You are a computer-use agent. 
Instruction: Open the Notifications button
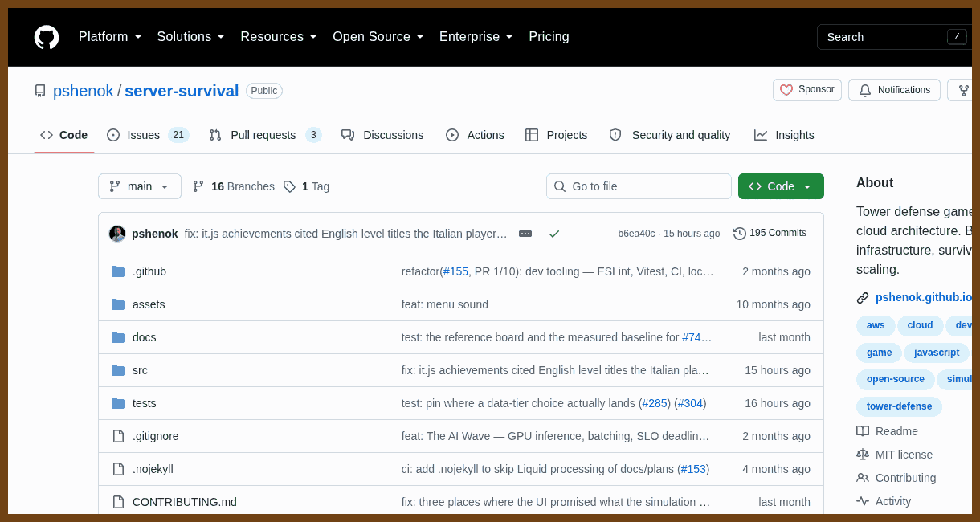pyautogui.click(x=894, y=90)
